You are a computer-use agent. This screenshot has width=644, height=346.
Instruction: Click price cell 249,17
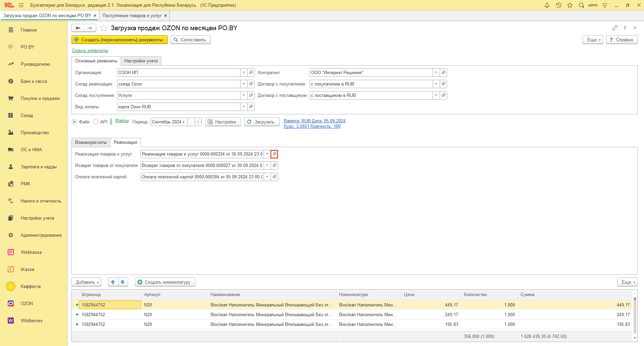tap(431, 314)
